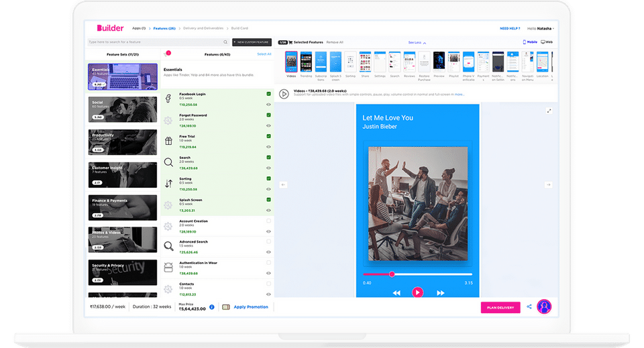This screenshot has height=348, width=644.
Task: Click the Authentication in Wear android icon
Action: pyautogui.click(x=168, y=267)
